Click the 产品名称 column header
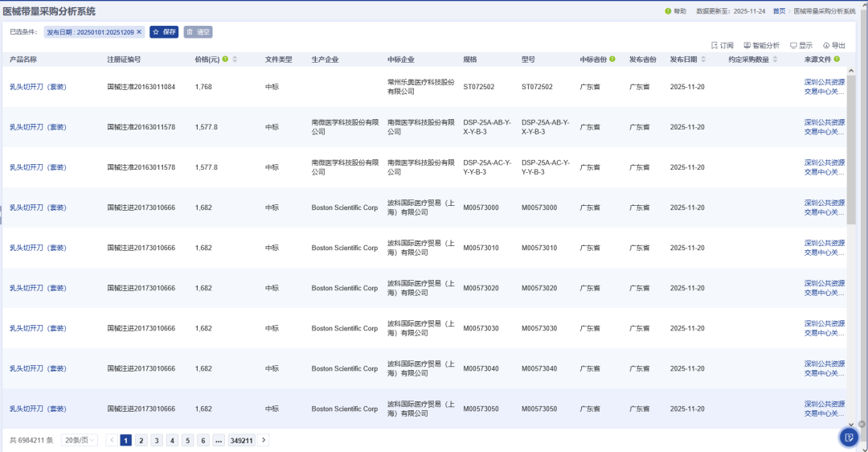Screen dimensions: 868x452 point(23,60)
